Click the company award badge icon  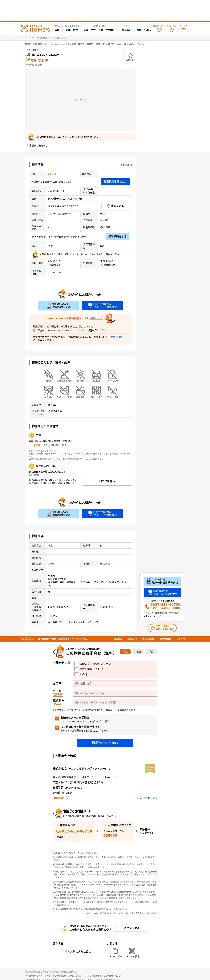(x=150, y=769)
